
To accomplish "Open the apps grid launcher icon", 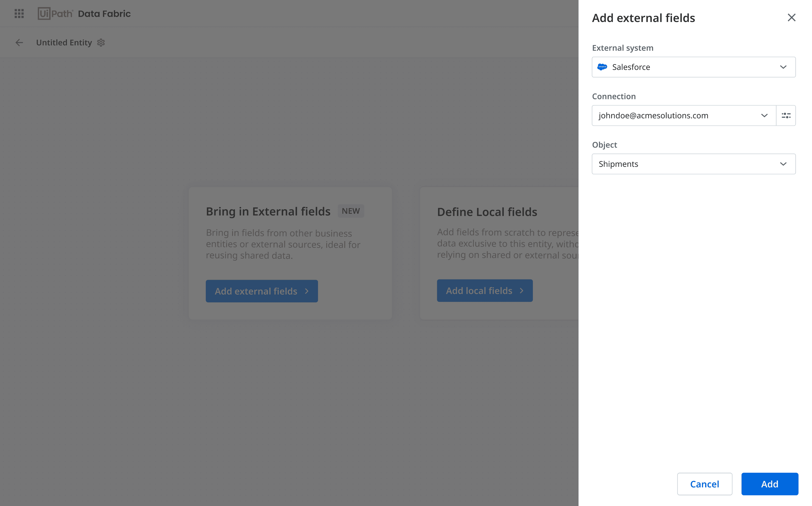I will pos(19,14).
